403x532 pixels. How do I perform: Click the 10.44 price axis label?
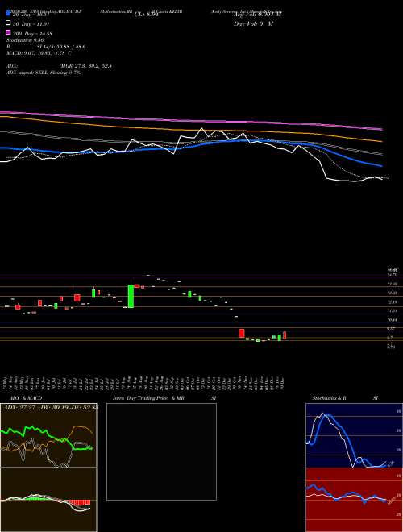coord(393,320)
